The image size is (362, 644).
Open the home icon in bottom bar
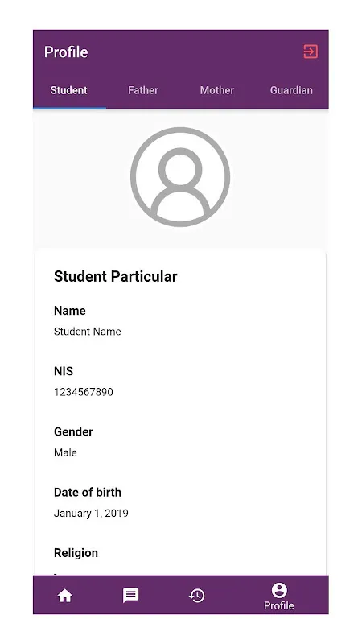(65, 596)
